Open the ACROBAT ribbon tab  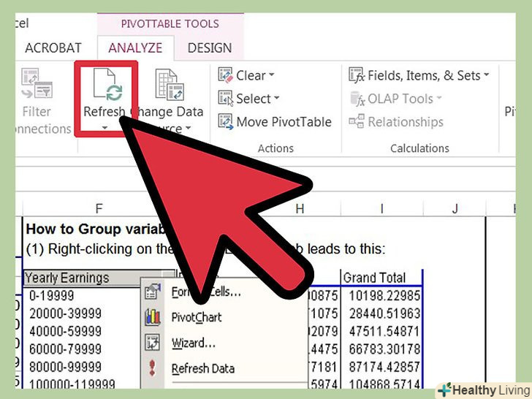(53, 47)
